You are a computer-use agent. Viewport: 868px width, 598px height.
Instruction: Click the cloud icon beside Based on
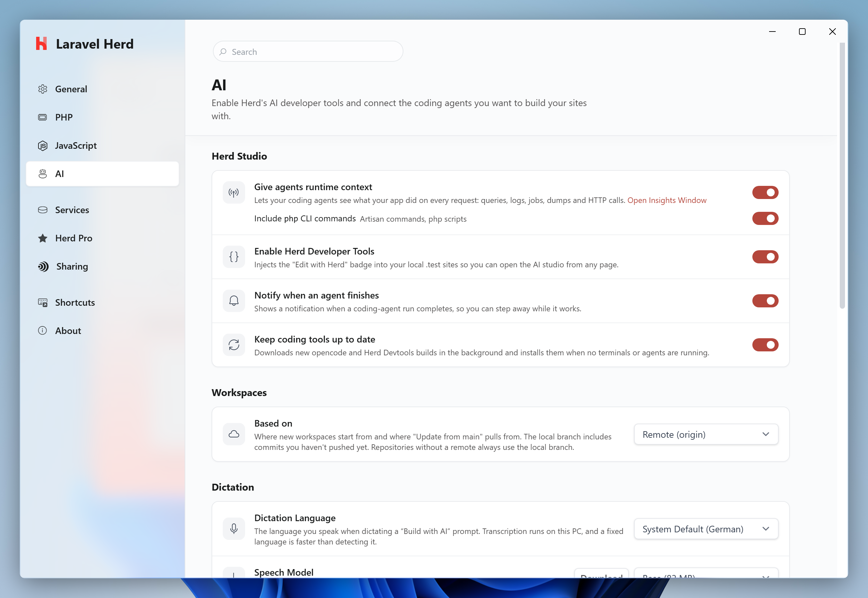pos(234,434)
